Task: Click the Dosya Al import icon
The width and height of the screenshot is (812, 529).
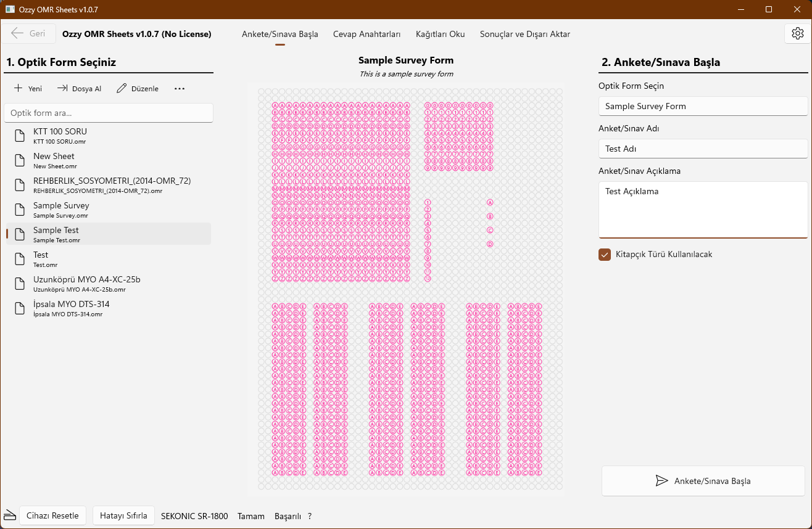Action: point(62,89)
